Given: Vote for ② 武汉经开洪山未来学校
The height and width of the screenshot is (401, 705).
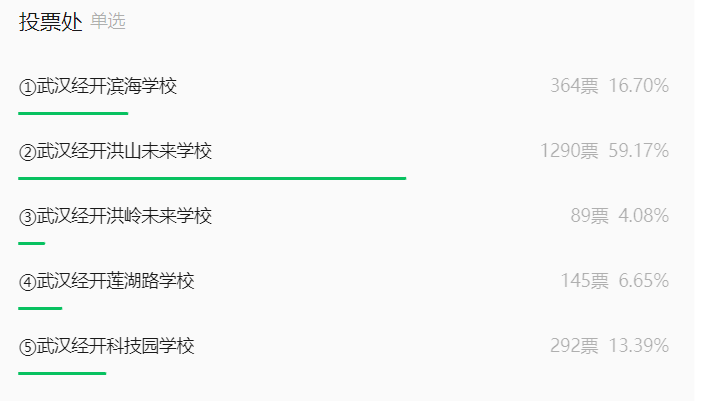Looking at the screenshot, I should pos(115,151).
